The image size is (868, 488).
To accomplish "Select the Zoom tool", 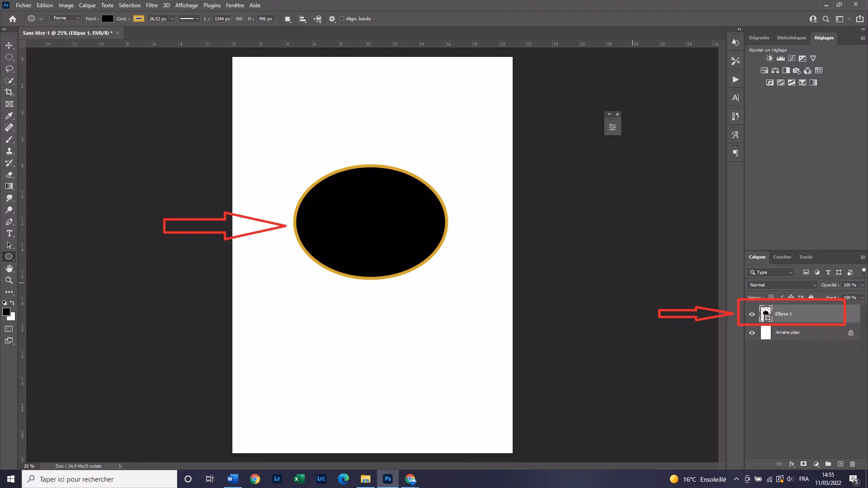I will coord(9,280).
